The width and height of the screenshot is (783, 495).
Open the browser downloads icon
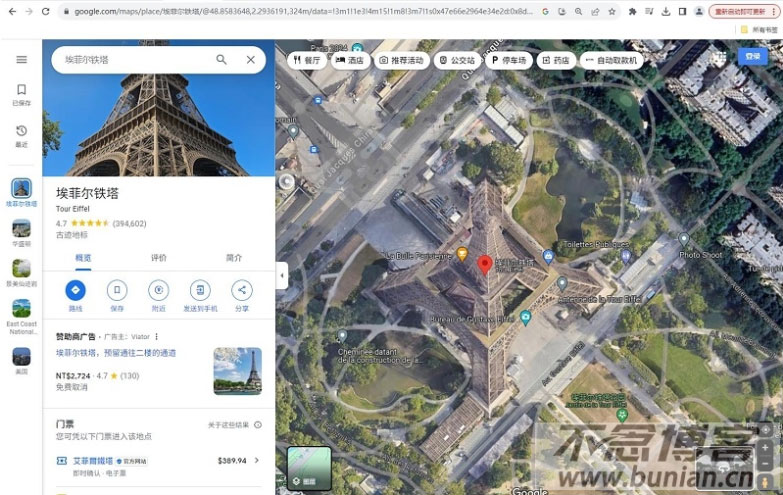tap(666, 11)
